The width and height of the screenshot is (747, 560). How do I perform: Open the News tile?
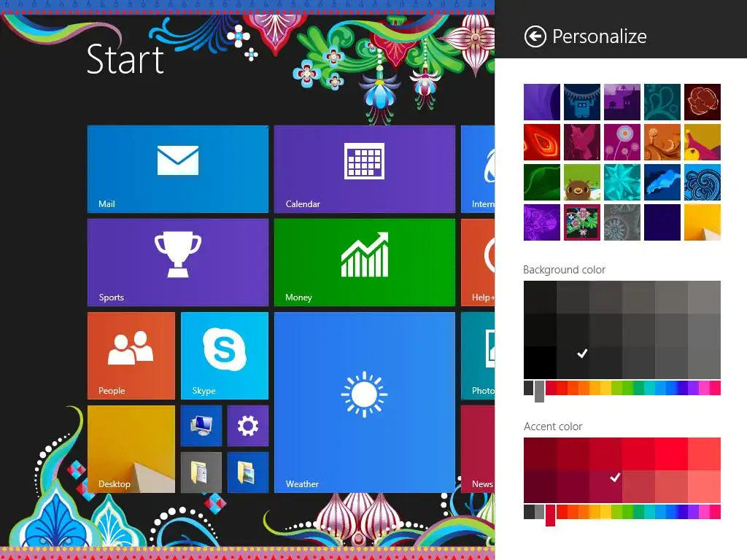478,449
